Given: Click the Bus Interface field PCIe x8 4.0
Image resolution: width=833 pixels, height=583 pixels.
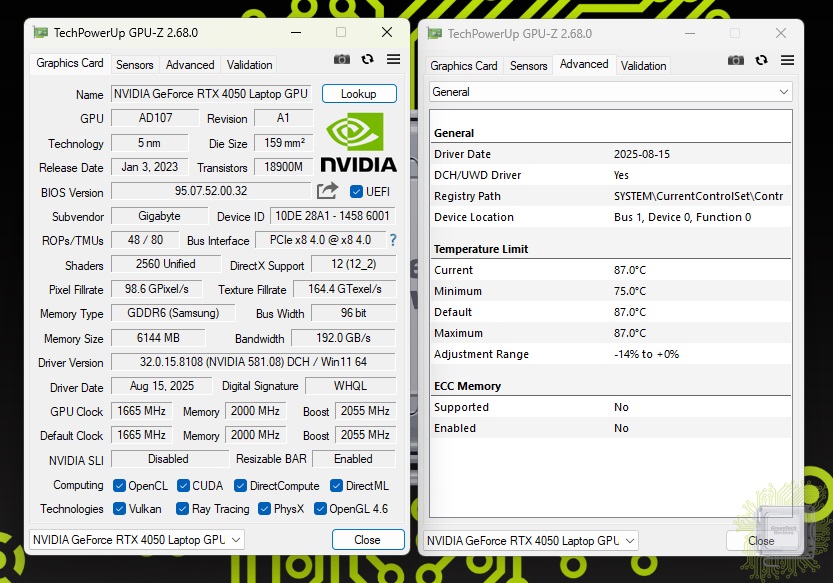Looking at the screenshot, I should tap(320, 240).
